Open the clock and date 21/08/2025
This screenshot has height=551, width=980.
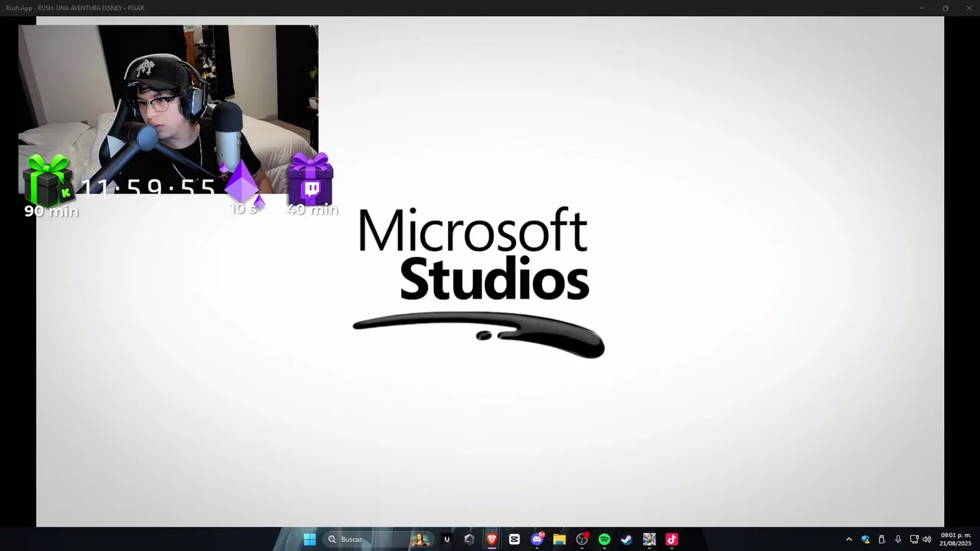click(955, 540)
